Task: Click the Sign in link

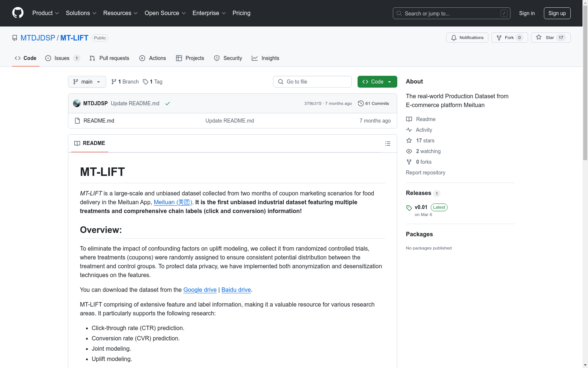Action: [527, 13]
